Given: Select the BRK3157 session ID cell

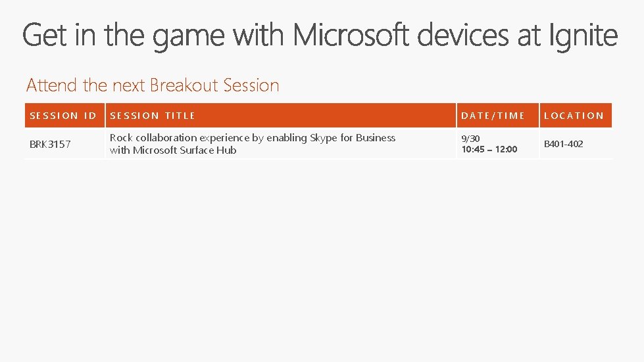Looking at the screenshot, I should point(50,144).
